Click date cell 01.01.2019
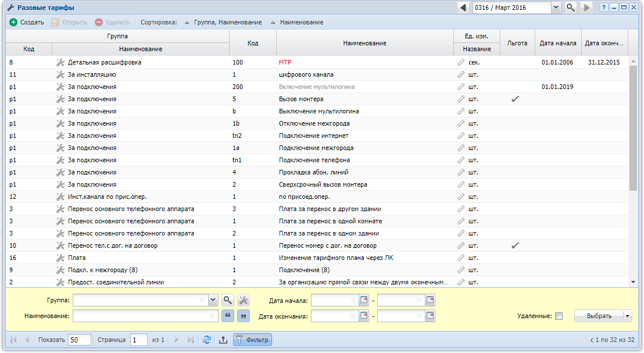Viewport: 644px width, 353px height. coord(557,87)
